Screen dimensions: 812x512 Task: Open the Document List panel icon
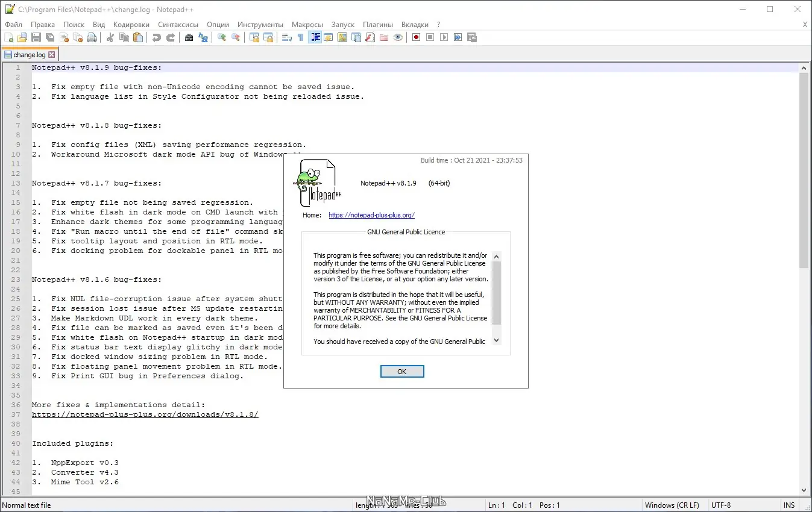(x=356, y=37)
